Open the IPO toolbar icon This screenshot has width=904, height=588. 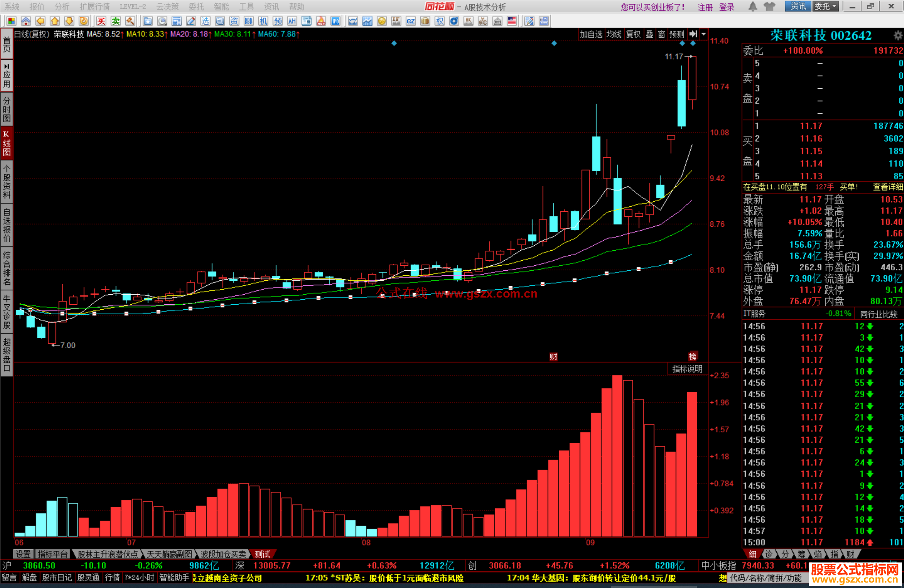point(336,21)
